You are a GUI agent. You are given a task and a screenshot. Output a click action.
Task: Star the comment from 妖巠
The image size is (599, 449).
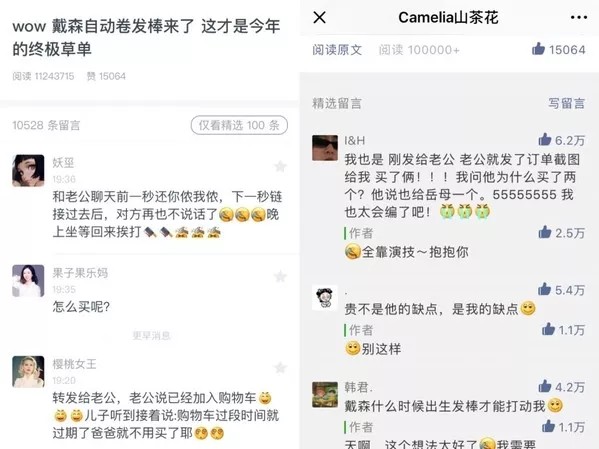pyautogui.click(x=280, y=166)
